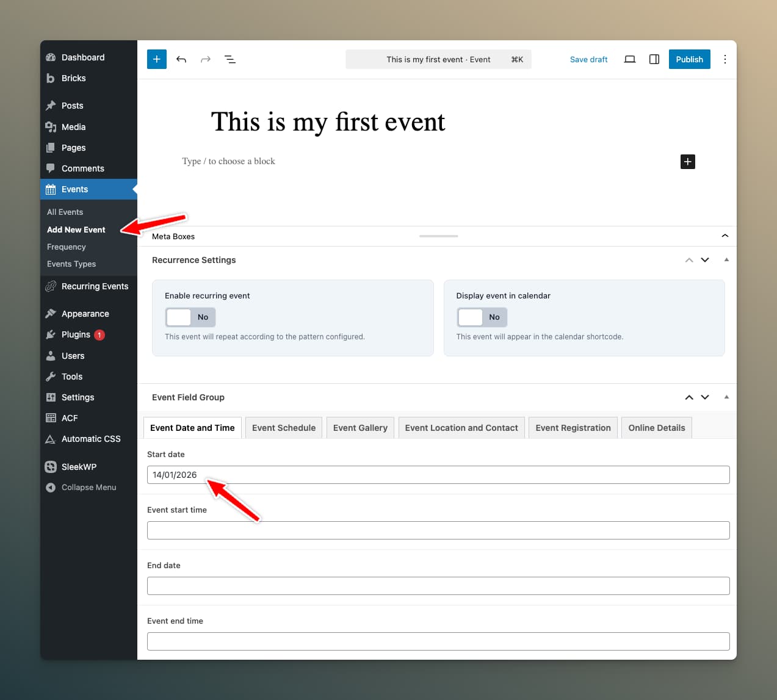Viewport: 777px width, 700px height.
Task: Collapse the Event Field Group panel
Action: click(x=726, y=397)
